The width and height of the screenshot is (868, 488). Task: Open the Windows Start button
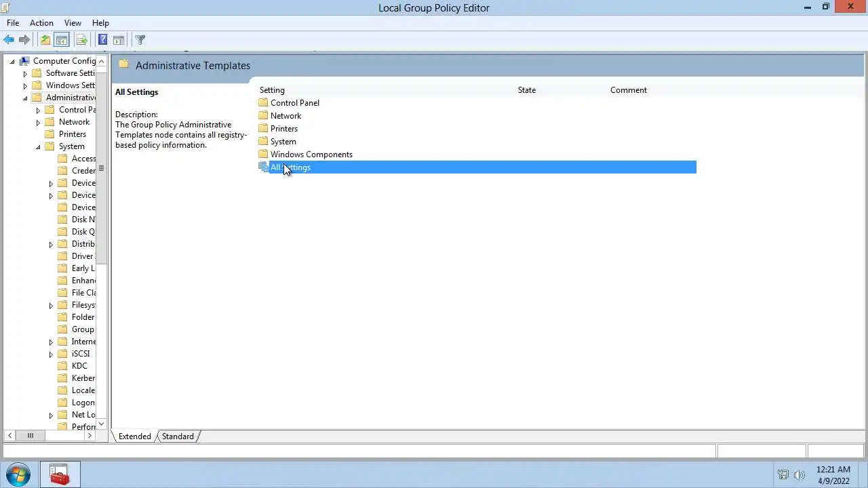(18, 474)
